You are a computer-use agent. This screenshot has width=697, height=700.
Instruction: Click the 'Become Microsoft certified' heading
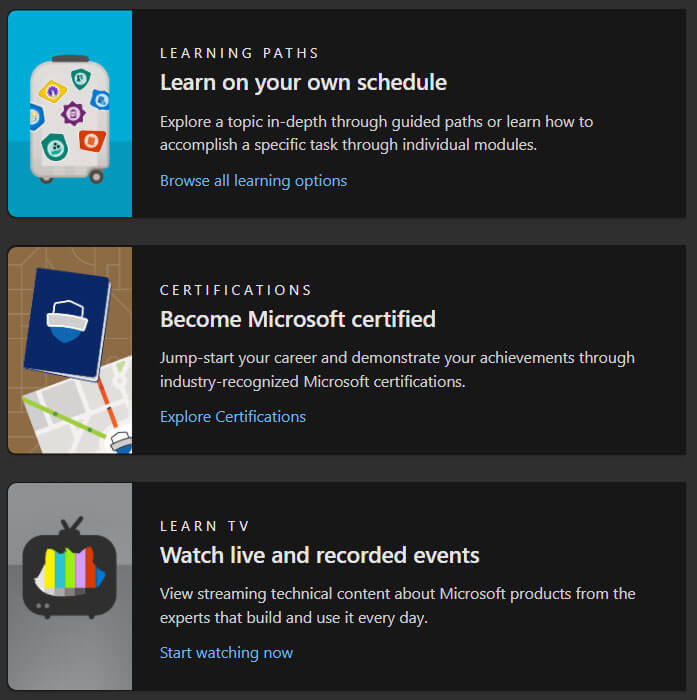pyautogui.click(x=297, y=319)
